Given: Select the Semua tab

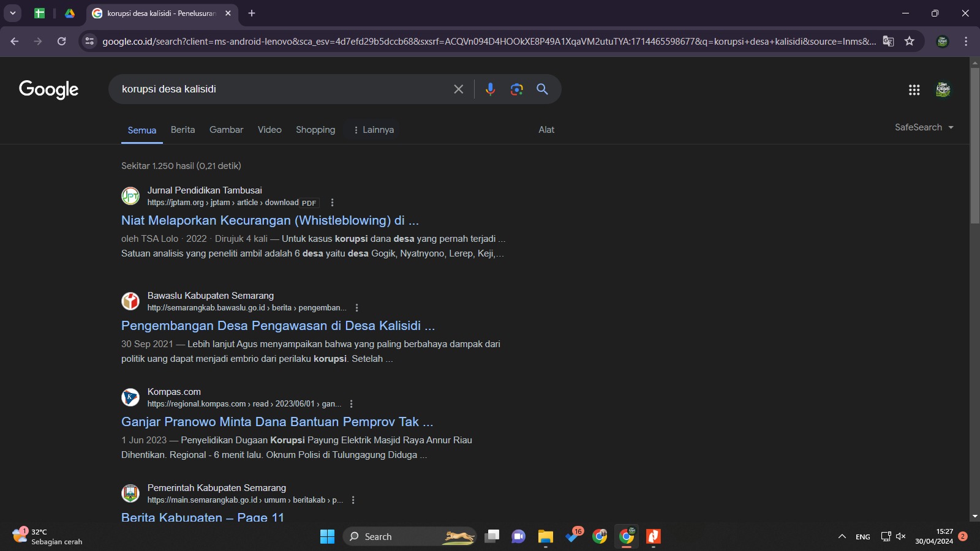Looking at the screenshot, I should click(142, 130).
